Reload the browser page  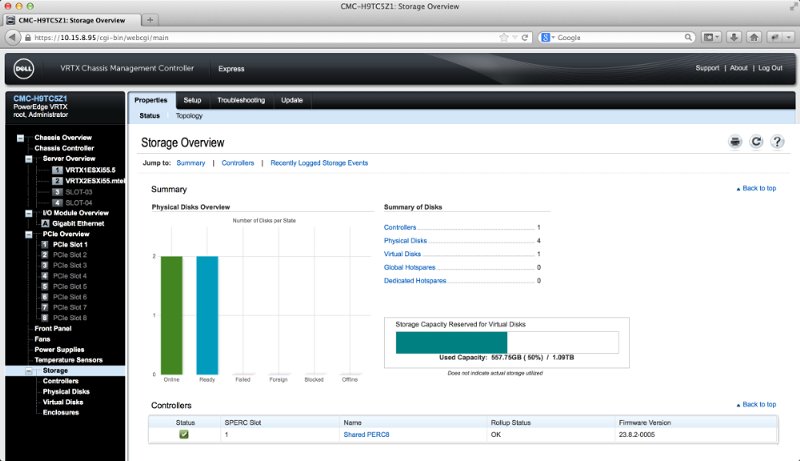click(x=524, y=37)
